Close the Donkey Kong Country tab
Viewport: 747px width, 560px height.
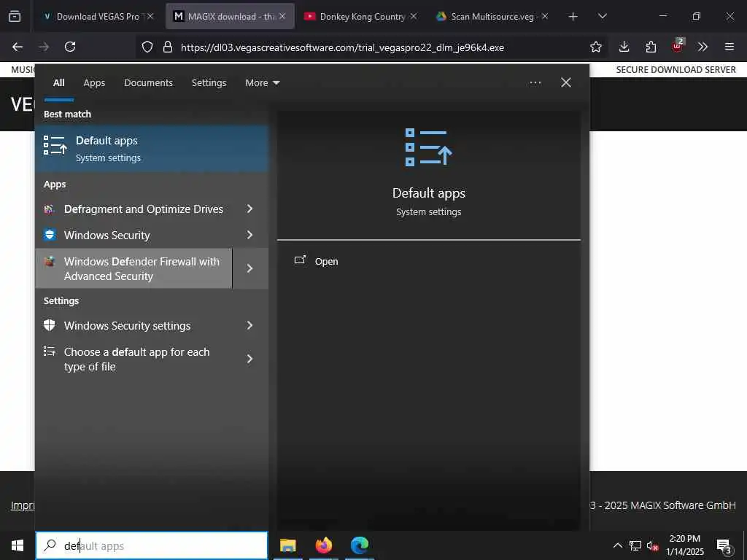414,16
